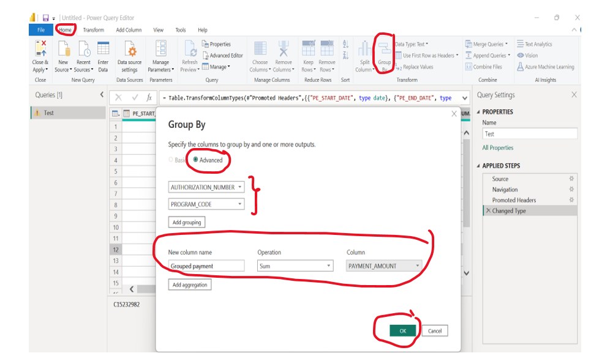
Task: Click the Choose Columns icon
Action: (260, 49)
